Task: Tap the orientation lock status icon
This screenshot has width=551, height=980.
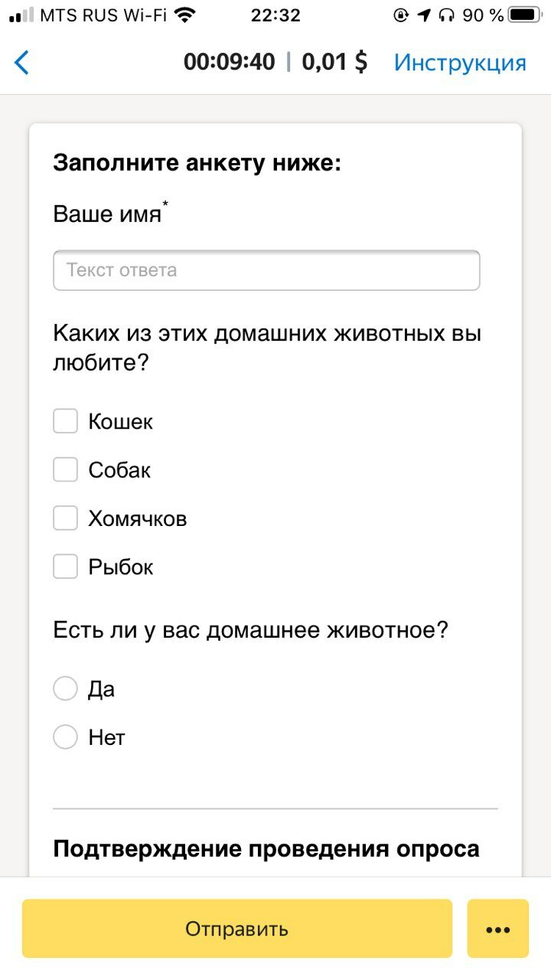Action: [401, 15]
